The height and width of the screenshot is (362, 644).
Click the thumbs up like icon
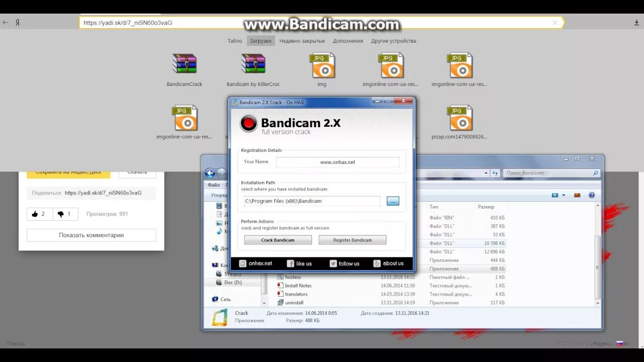35,214
